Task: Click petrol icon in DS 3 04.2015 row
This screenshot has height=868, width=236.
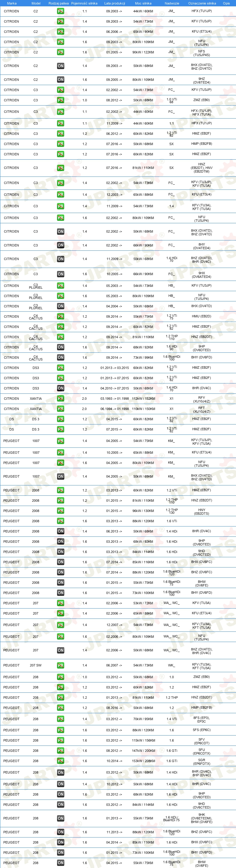Action: point(60,419)
